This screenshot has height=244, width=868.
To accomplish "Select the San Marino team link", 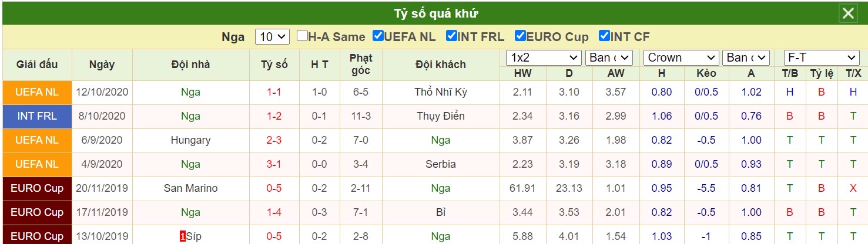I will click(x=190, y=188).
